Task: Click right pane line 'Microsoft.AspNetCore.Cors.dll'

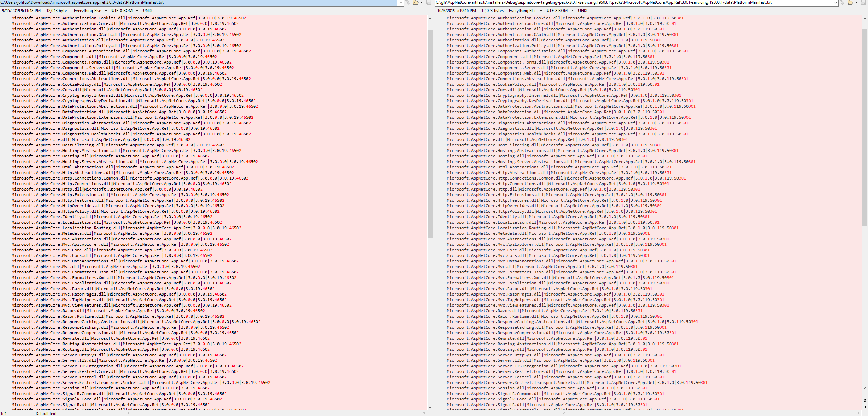Action: (x=543, y=90)
